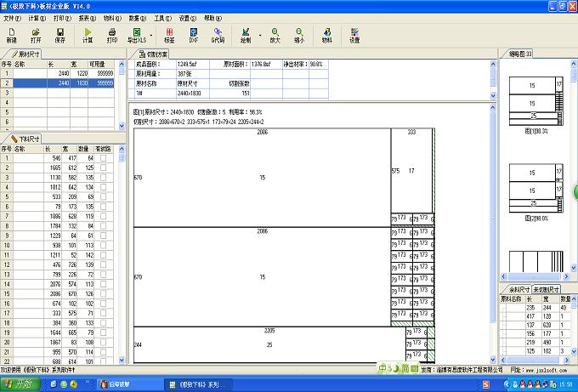Open the 工具 menu
The height and width of the screenshot is (392, 578).
click(162, 18)
